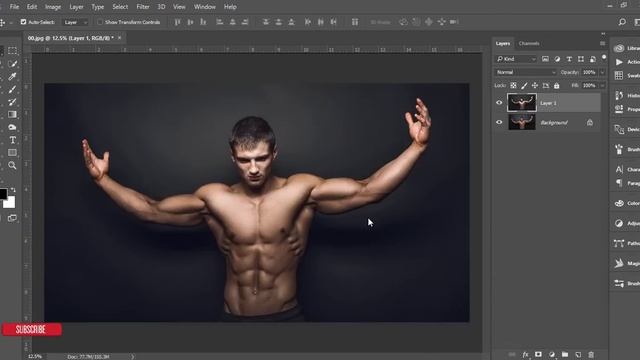Click the background white color swatch
Viewport: 640px width, 360px height.
pyautogui.click(x=11, y=203)
